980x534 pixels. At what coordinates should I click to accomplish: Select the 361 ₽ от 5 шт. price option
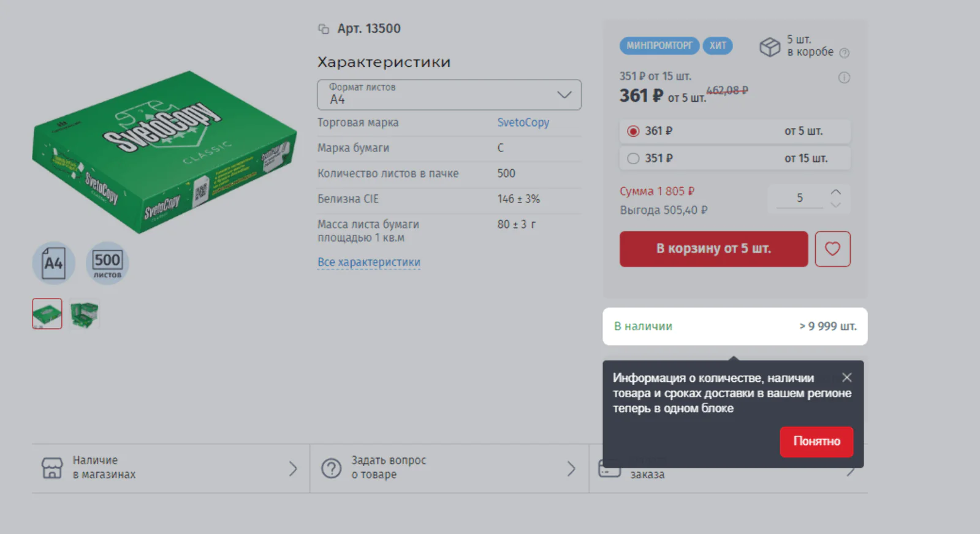click(x=735, y=131)
